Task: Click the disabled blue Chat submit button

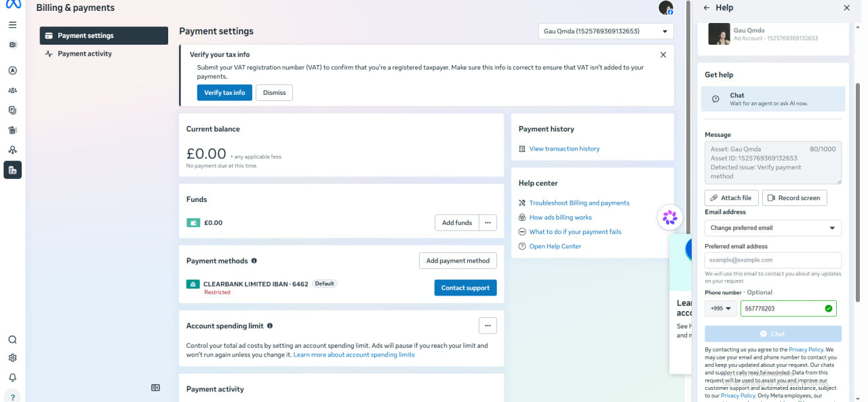Action: [x=773, y=334]
